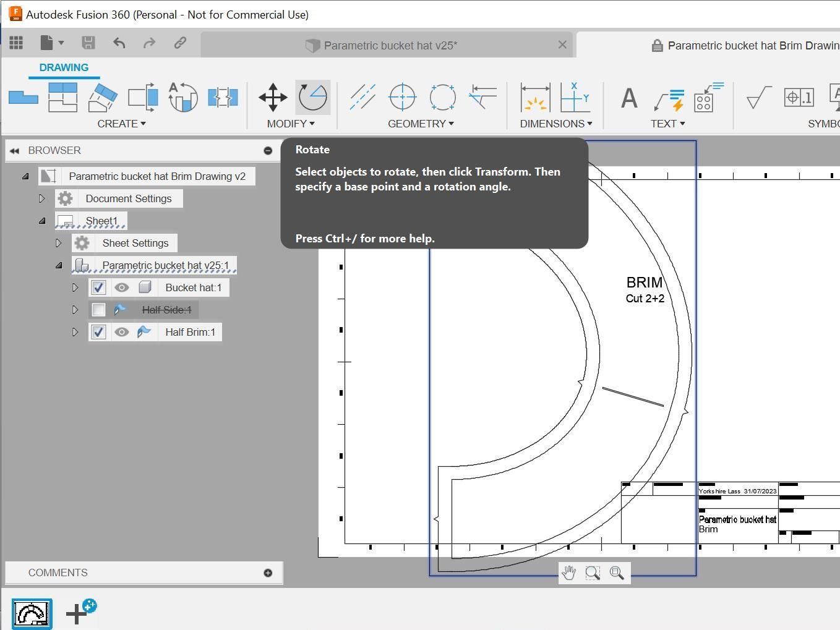The height and width of the screenshot is (630, 840).
Task: Select the Sheet1 thumbnail
Action: [x=32, y=613]
